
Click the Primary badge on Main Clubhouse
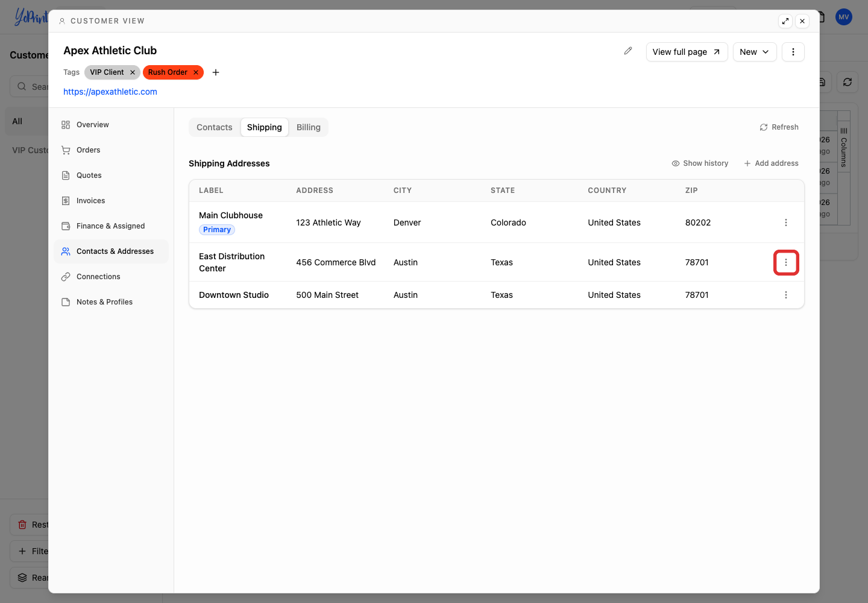(217, 230)
